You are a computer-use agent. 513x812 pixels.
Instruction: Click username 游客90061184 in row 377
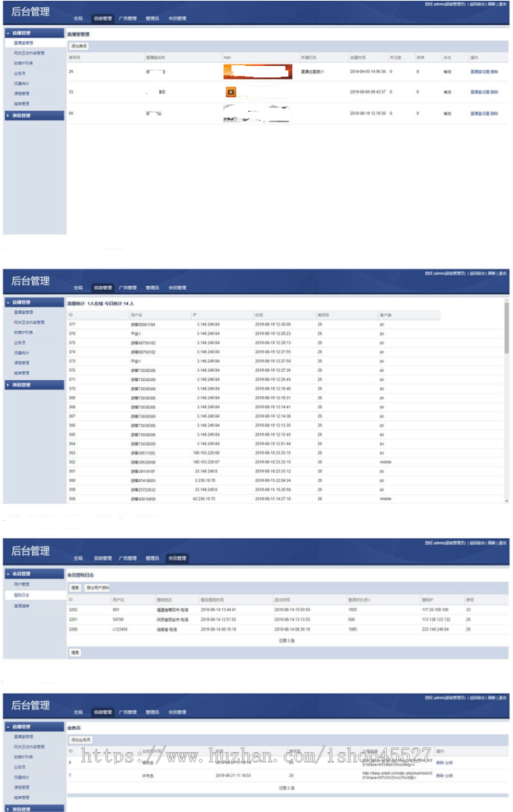click(143, 325)
